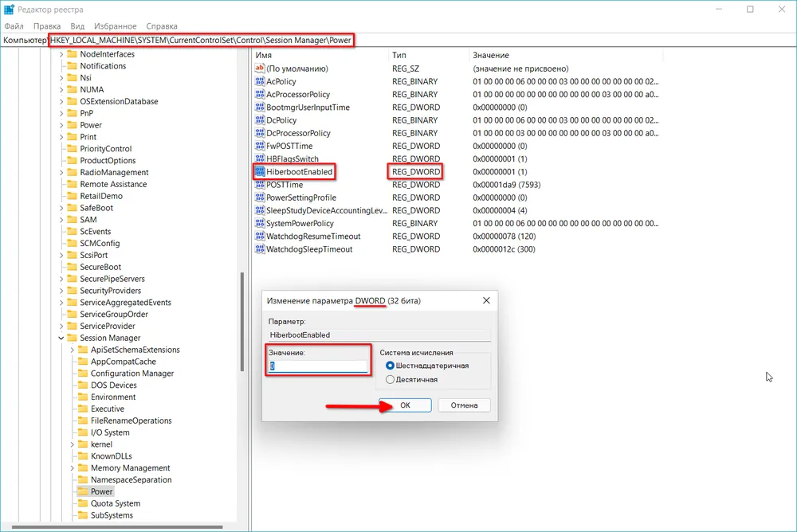Click the WatchdogSleepTimeout value icon
This screenshot has width=797, height=532.
pyautogui.click(x=260, y=249)
